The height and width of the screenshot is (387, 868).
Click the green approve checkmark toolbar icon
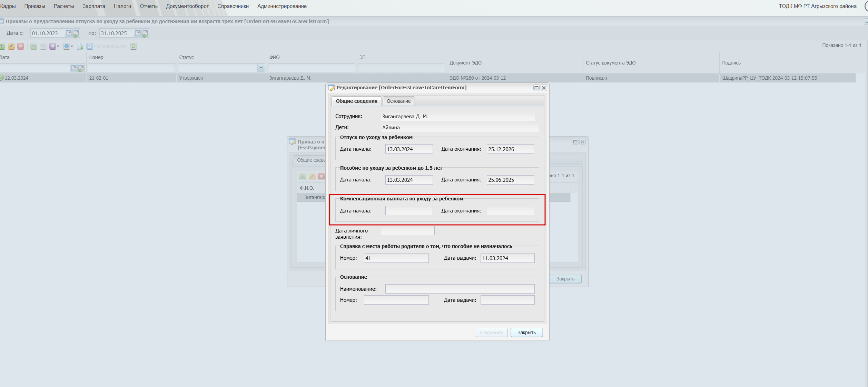[x=33, y=46]
